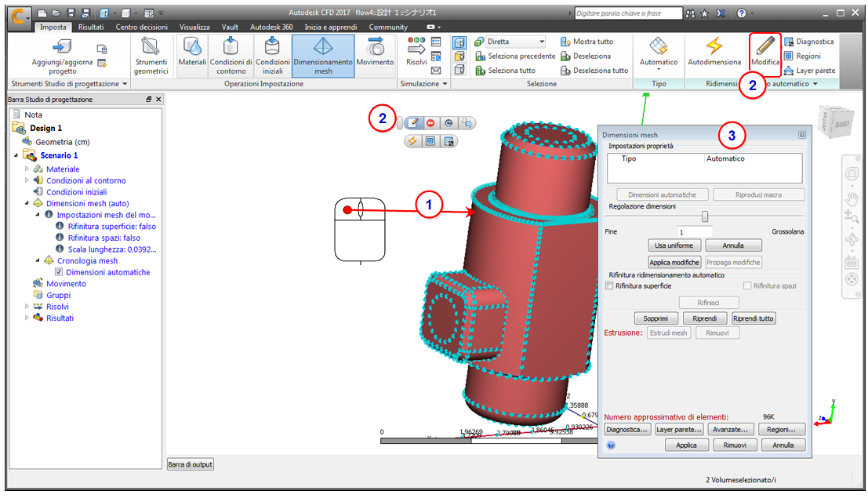Enable Rifinitura superficie checkbox
868x498 pixels.
(609, 285)
